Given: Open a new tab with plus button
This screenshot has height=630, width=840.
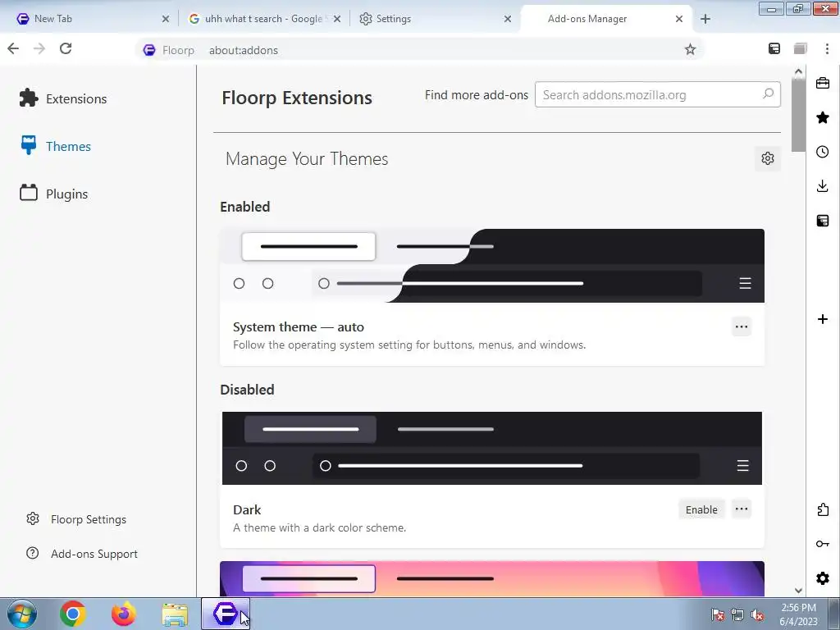Looking at the screenshot, I should (705, 19).
